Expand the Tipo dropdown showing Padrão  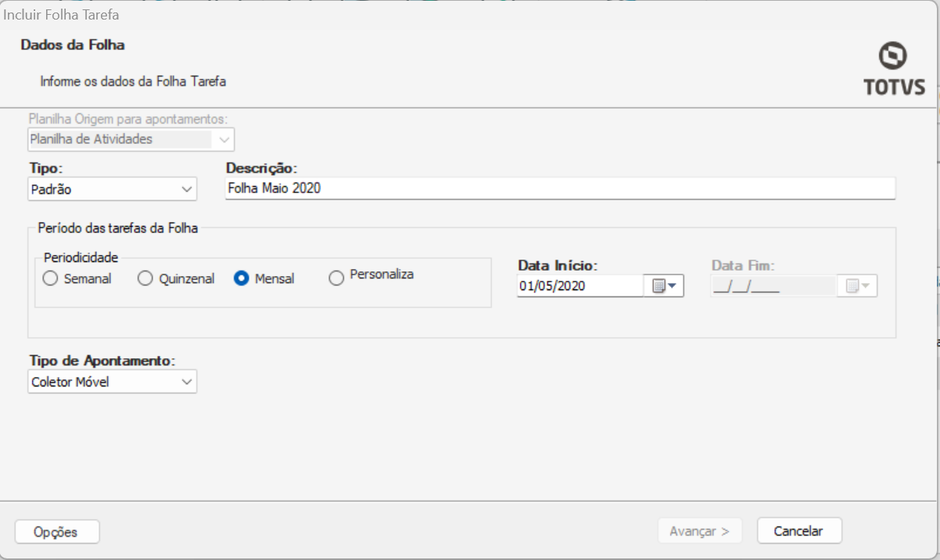[x=186, y=189]
